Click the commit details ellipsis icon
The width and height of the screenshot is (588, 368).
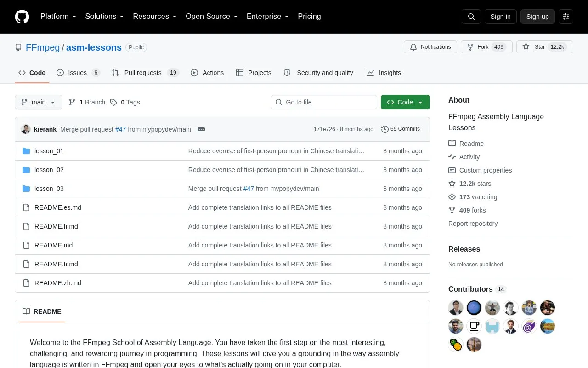coord(201,129)
